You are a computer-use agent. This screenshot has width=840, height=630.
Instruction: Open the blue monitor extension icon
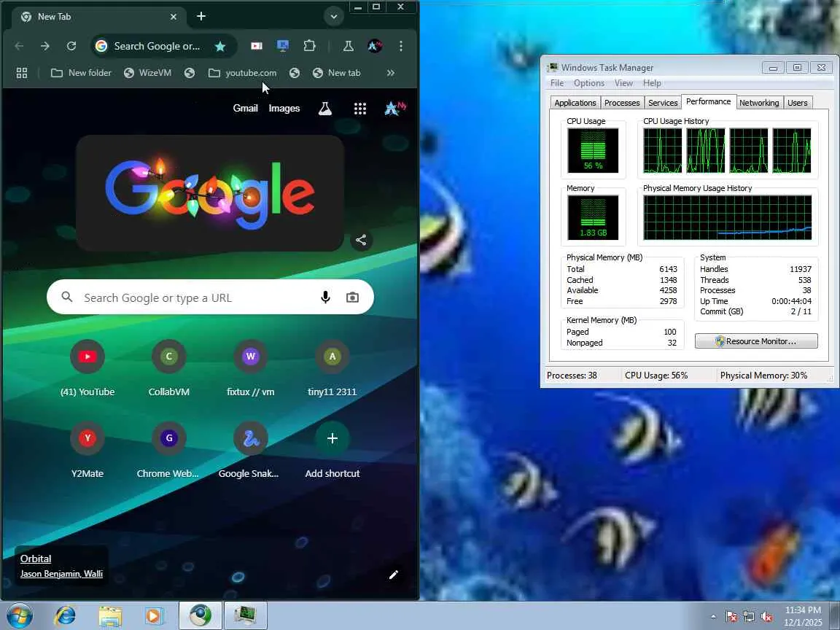[x=283, y=46]
